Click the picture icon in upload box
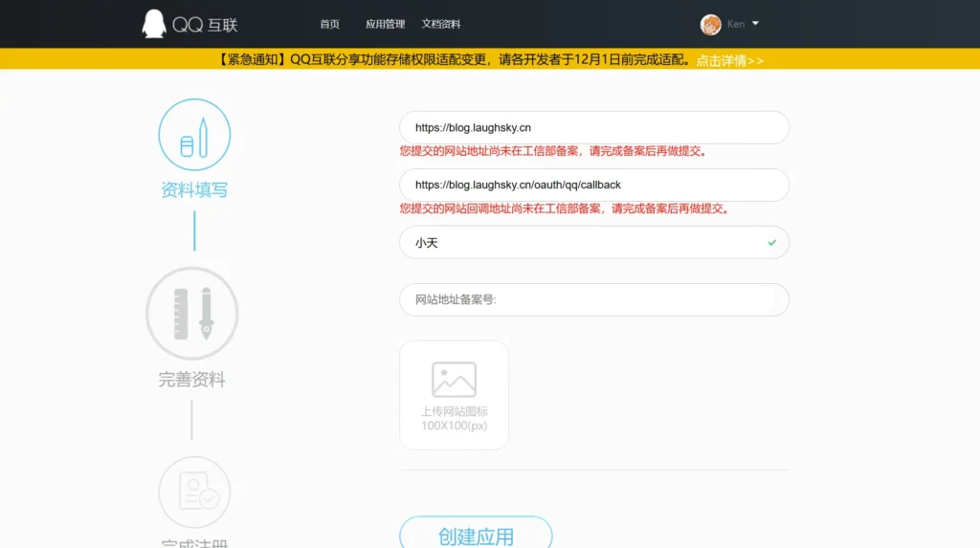 [454, 380]
